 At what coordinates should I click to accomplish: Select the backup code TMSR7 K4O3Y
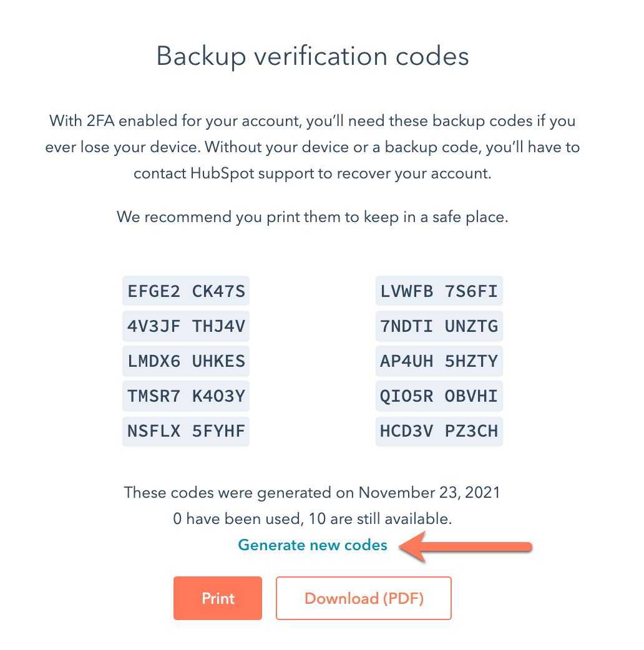(x=185, y=395)
